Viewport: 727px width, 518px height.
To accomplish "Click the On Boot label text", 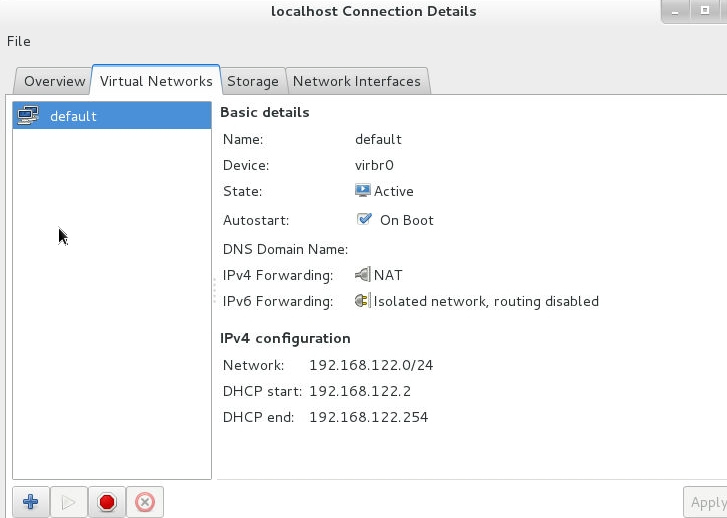I will (407, 220).
